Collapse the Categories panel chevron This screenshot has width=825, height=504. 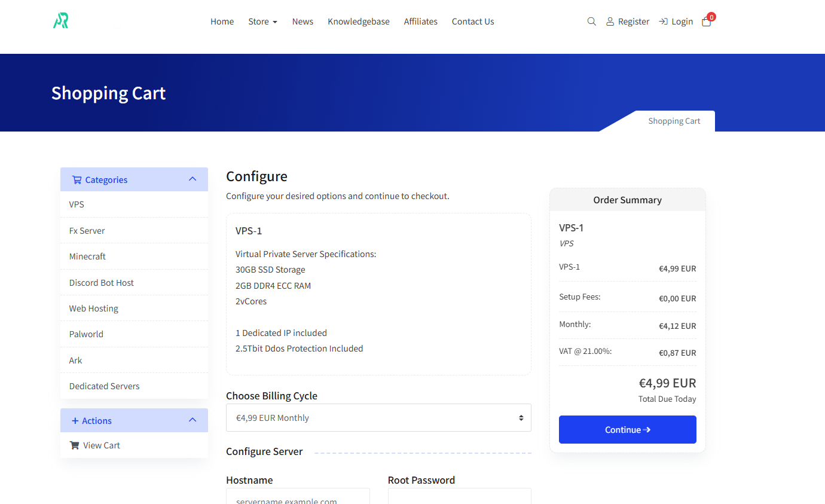(192, 179)
